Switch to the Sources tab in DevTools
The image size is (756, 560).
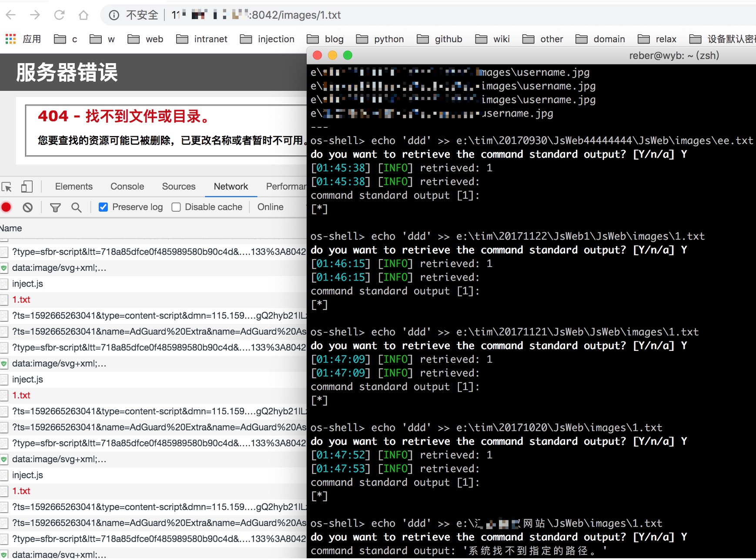pyautogui.click(x=179, y=187)
